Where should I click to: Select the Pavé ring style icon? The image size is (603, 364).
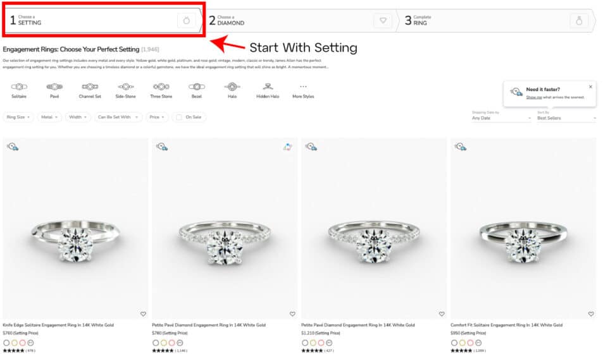[x=55, y=89]
